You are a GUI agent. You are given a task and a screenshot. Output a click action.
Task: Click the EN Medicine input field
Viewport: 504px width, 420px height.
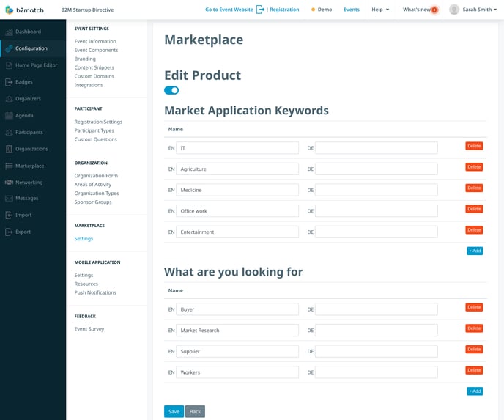[x=237, y=190]
